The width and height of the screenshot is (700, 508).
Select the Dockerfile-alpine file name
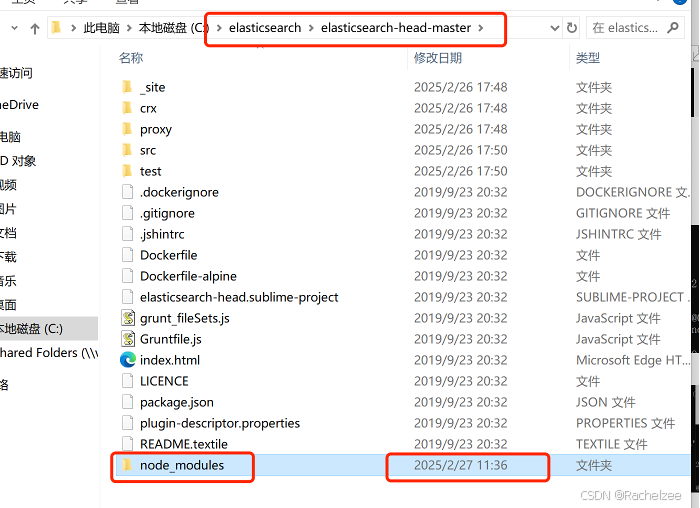tap(188, 276)
